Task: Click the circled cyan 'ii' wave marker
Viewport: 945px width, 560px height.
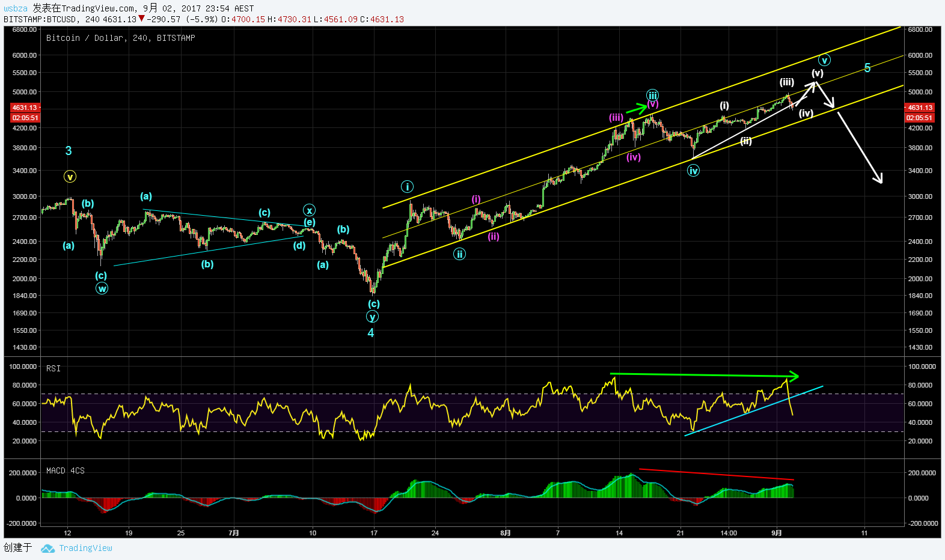Action: pyautogui.click(x=460, y=254)
